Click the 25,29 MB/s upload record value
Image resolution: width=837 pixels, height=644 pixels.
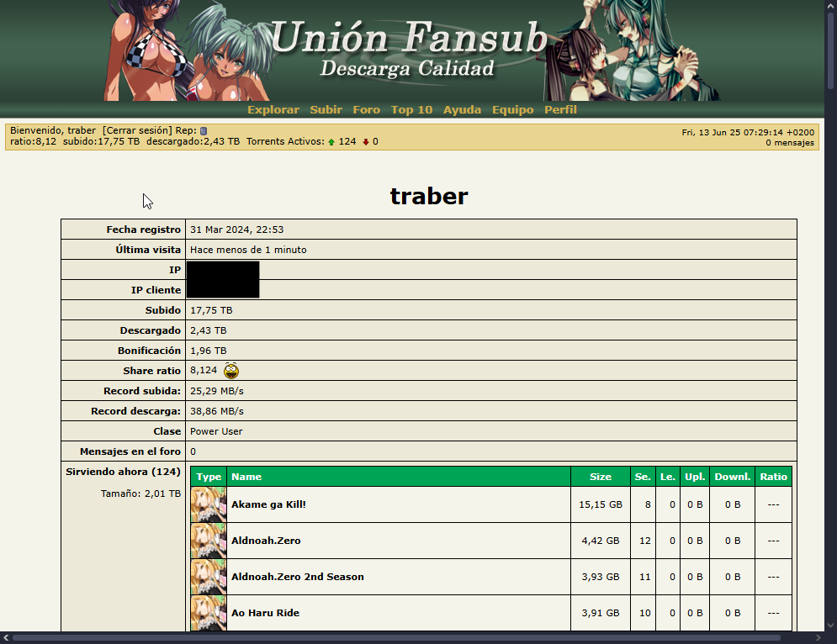pos(217,391)
